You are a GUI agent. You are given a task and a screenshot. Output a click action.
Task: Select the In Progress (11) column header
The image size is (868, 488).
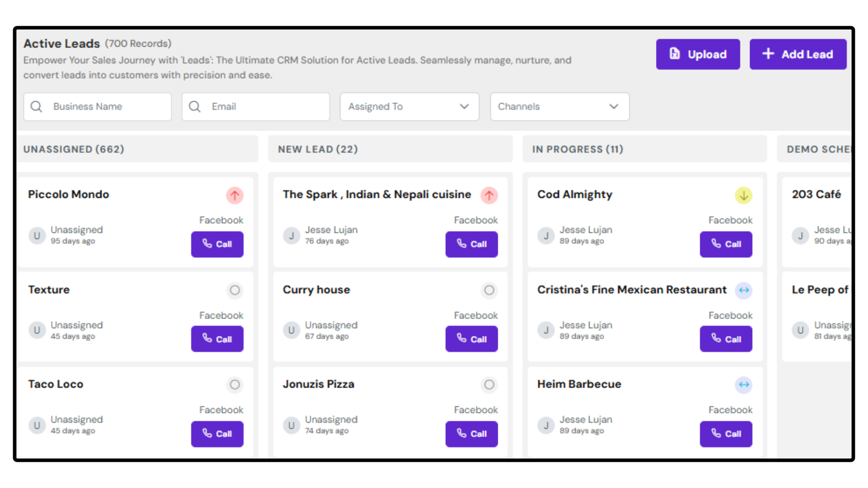coord(577,149)
